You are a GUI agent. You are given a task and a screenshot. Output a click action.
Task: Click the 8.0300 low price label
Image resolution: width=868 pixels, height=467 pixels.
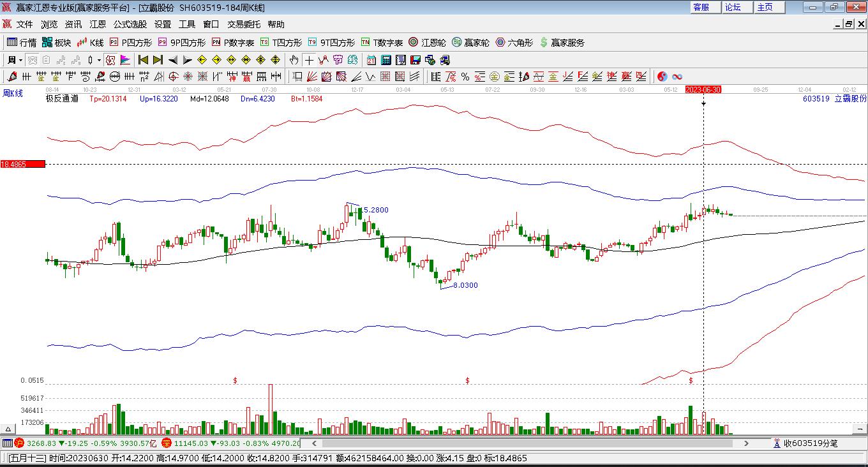tap(465, 285)
